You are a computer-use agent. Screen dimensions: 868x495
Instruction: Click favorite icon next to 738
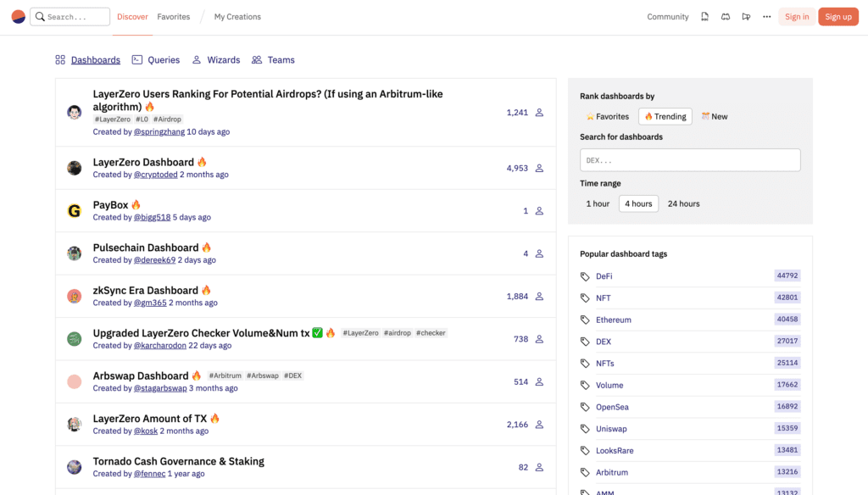pyautogui.click(x=539, y=339)
